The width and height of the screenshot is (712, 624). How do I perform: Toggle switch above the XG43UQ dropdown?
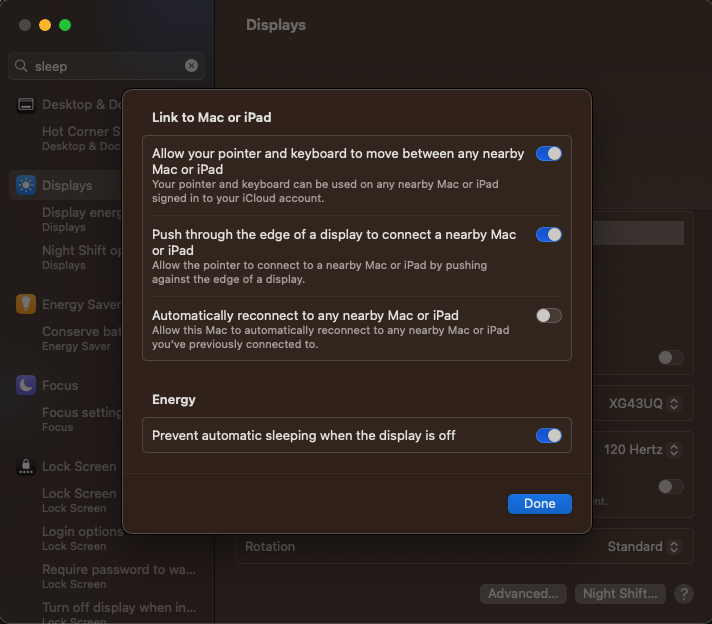point(671,357)
